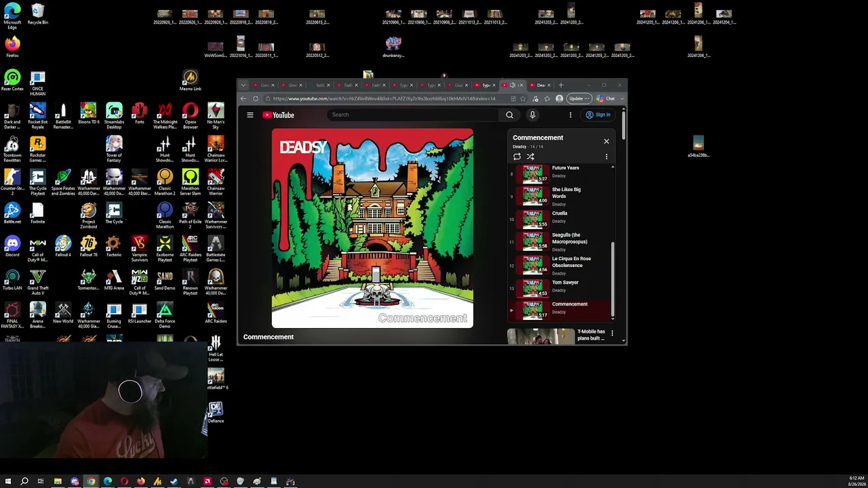
Task: Go to YouTube home via the logo
Action: point(278,115)
